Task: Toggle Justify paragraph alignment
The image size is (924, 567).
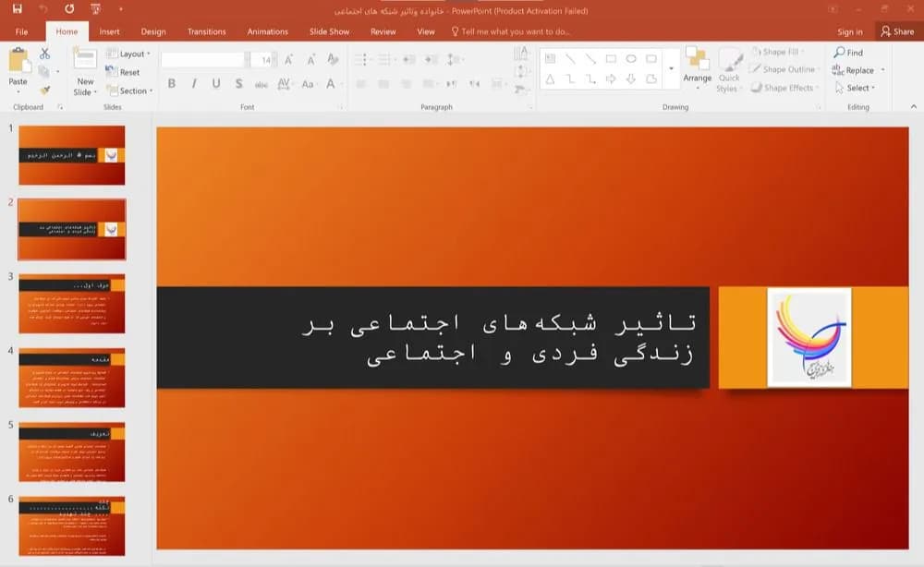Action: point(429,84)
